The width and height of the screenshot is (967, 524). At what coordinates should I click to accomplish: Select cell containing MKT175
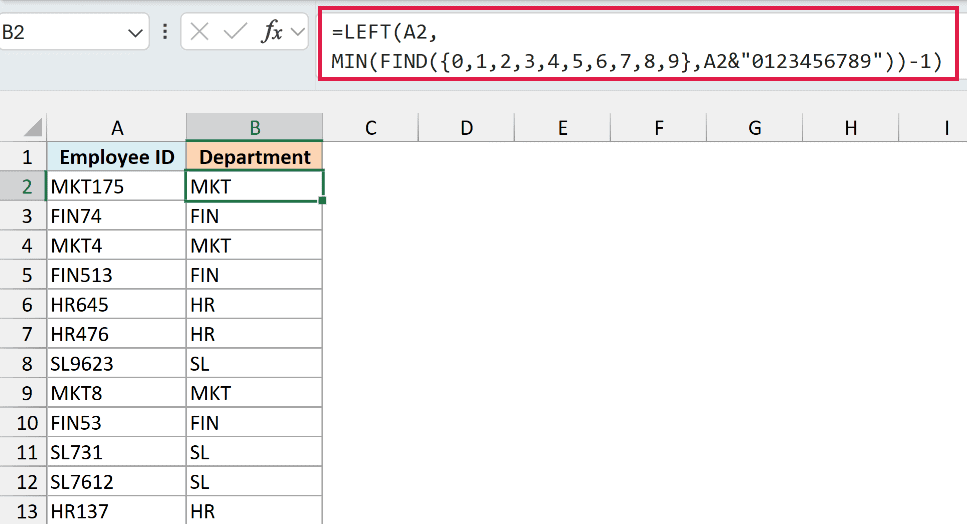click(x=117, y=186)
